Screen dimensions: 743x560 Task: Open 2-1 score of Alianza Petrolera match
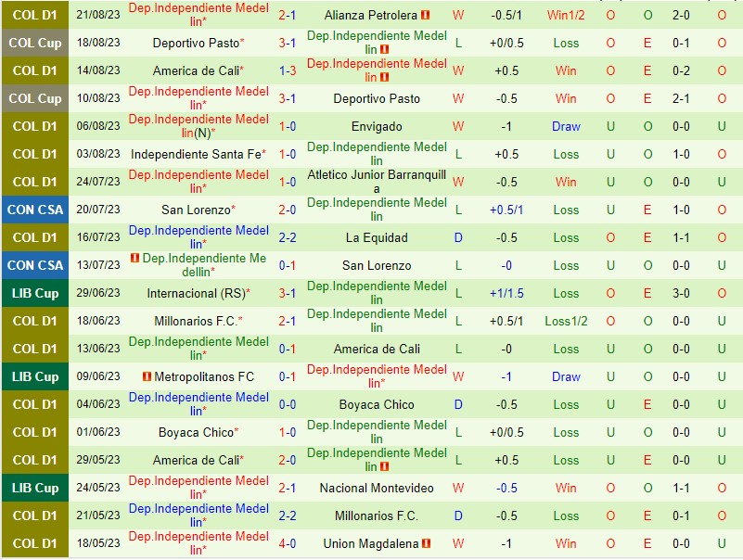click(288, 16)
